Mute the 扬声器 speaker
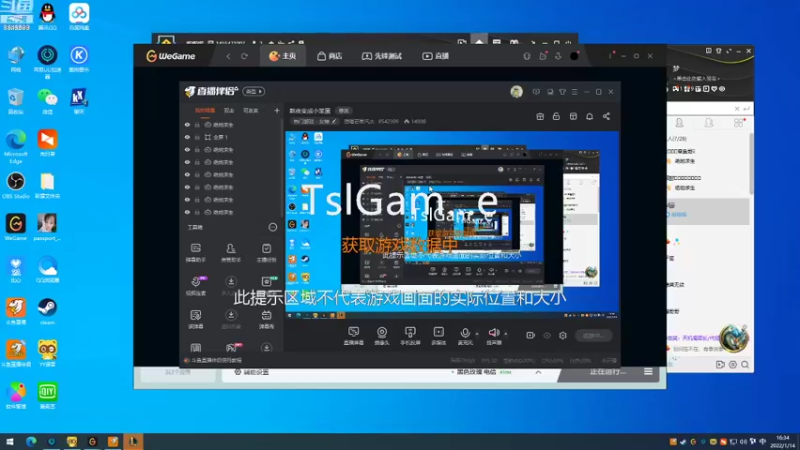This screenshot has height=450, width=800. [x=494, y=336]
